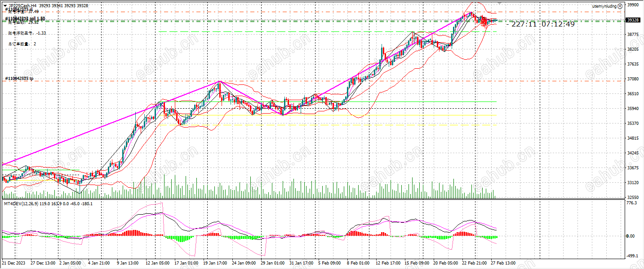Click the 15 Feb 09:00 time label
Image resolution: width=644 pixels, height=269 pixels.
tap(416, 263)
